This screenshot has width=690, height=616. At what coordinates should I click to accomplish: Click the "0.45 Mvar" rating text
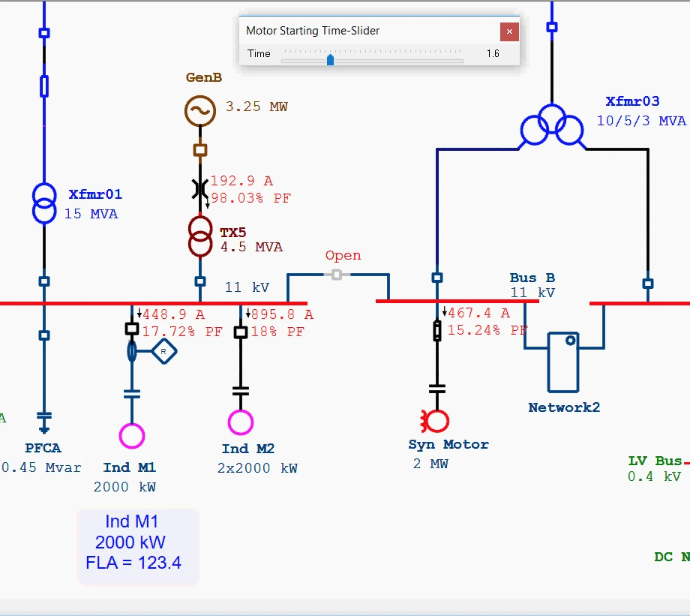coord(41,467)
